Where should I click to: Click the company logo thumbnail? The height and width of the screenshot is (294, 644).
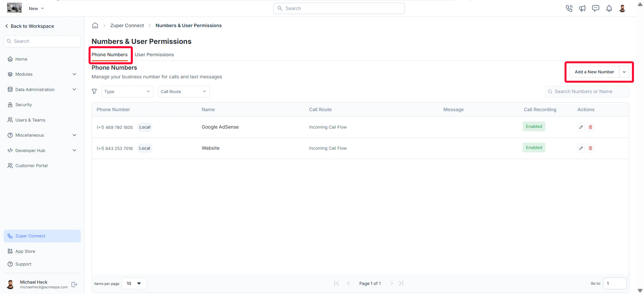(14, 8)
